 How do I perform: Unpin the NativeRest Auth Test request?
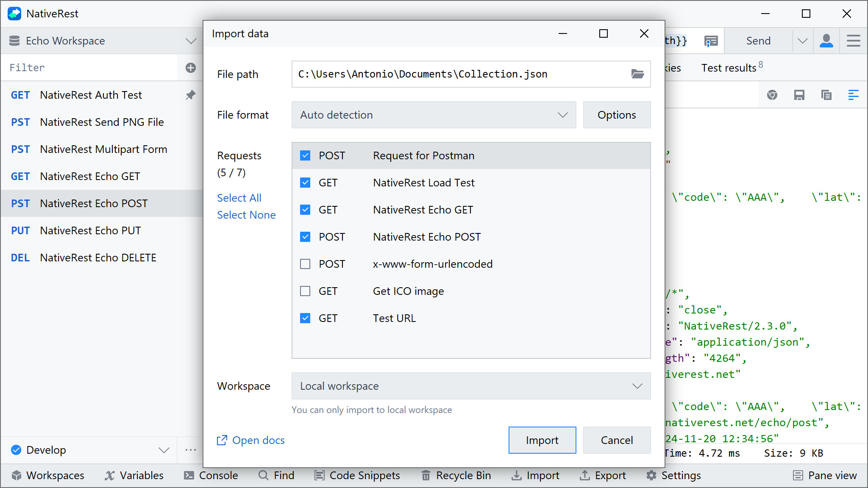pyautogui.click(x=191, y=95)
